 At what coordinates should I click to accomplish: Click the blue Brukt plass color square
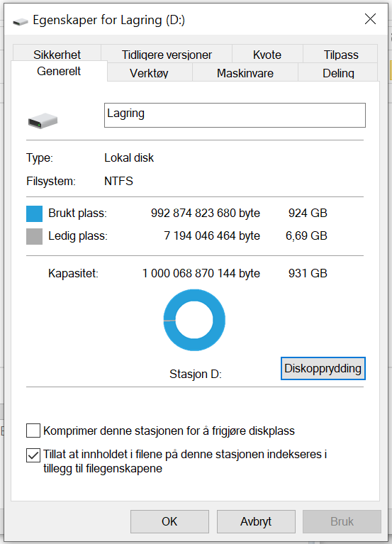[34, 213]
